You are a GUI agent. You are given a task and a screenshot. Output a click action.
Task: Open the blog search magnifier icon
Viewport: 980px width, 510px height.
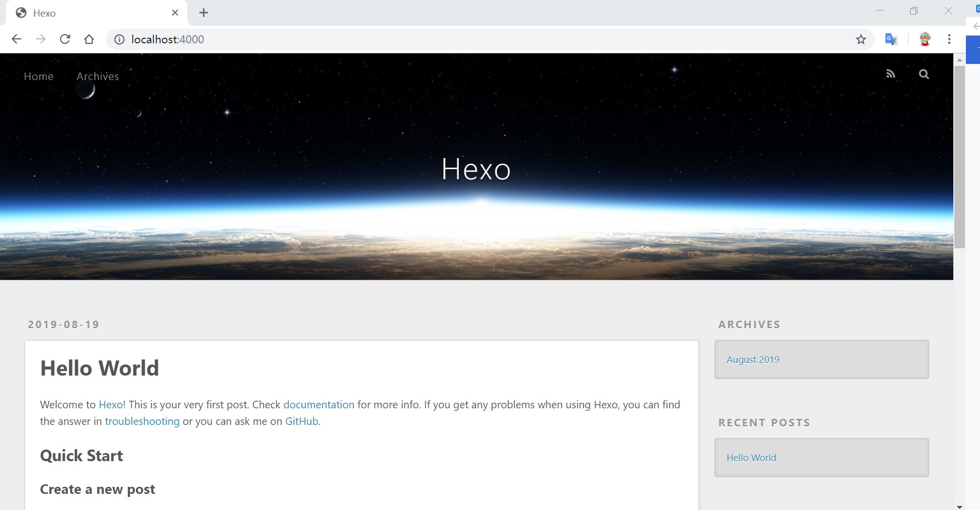(924, 75)
